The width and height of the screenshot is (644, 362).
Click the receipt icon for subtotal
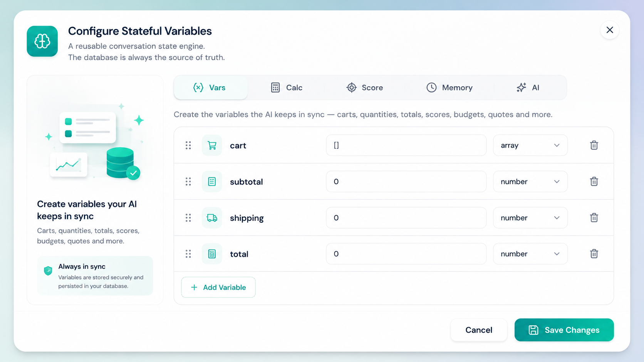212,182
